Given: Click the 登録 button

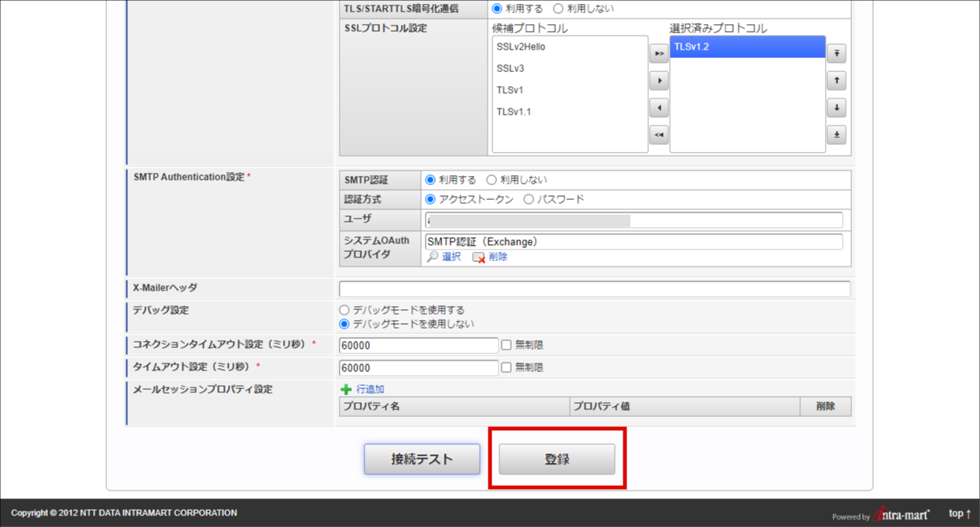Looking at the screenshot, I should click(x=557, y=459).
